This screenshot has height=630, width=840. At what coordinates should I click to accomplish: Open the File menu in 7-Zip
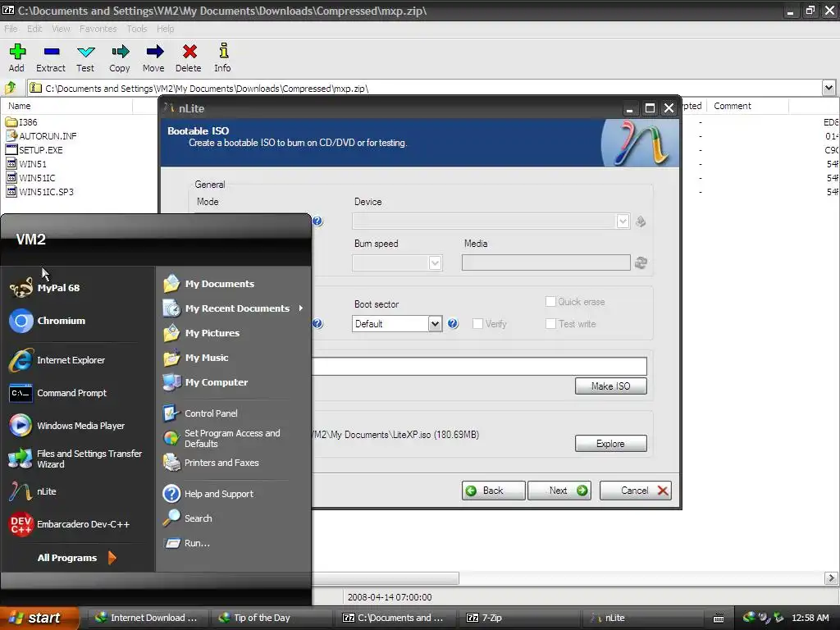pos(11,29)
